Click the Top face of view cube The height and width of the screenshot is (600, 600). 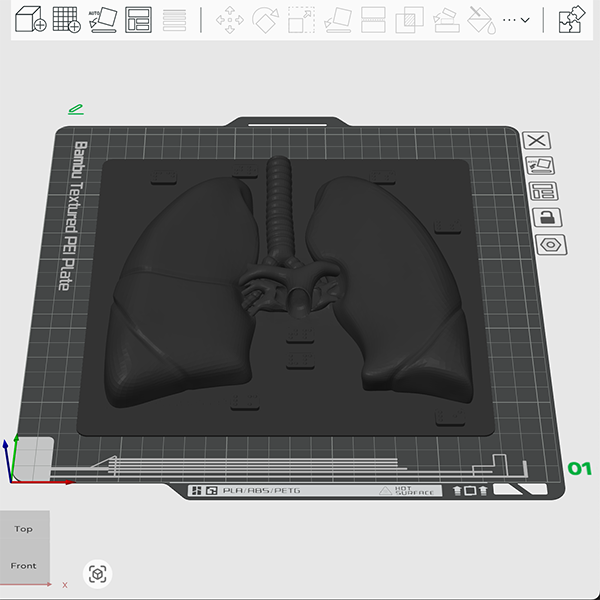click(x=23, y=529)
